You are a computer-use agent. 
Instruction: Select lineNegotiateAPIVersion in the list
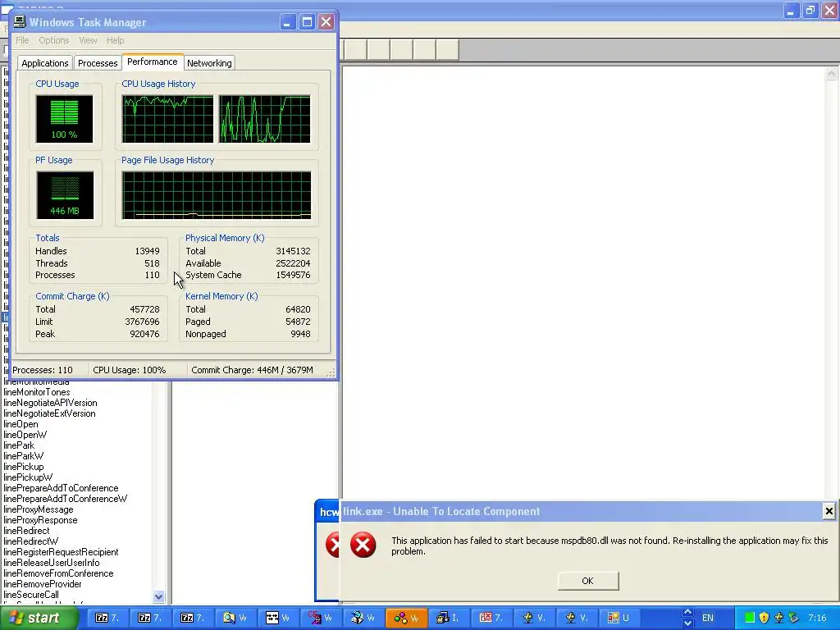coord(50,403)
